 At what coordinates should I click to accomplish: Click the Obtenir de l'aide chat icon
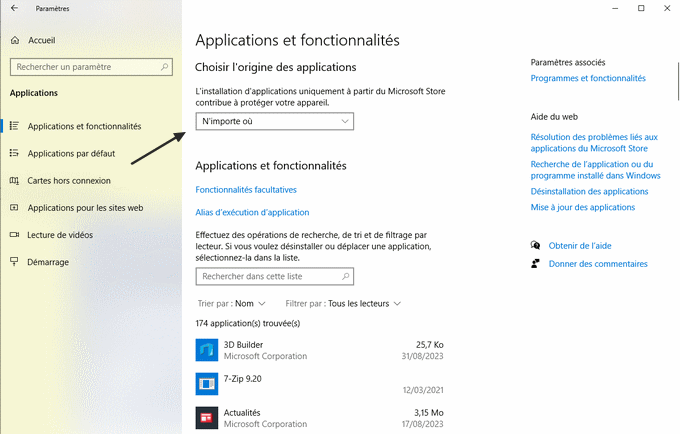tap(536, 246)
